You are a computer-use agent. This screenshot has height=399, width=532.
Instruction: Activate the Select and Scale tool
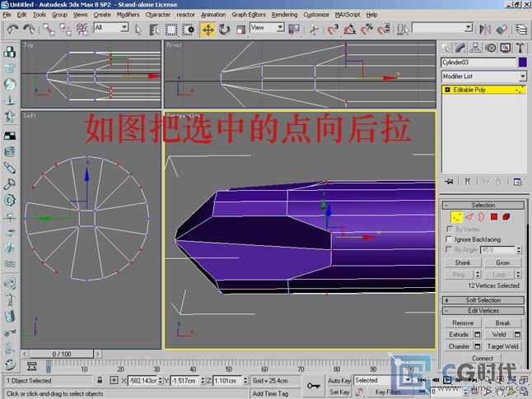click(x=240, y=30)
